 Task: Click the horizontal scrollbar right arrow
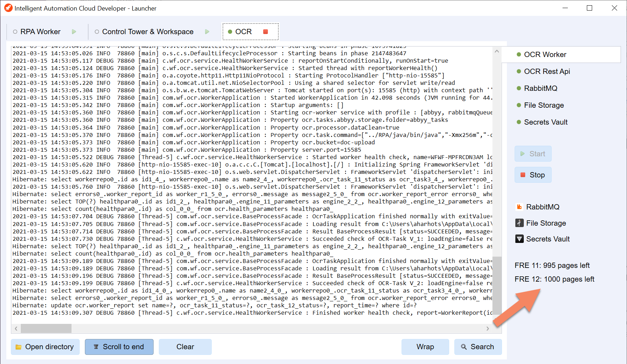coord(488,328)
